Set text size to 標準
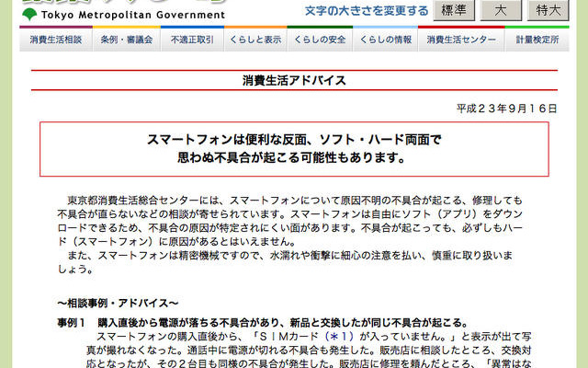 click(x=454, y=10)
